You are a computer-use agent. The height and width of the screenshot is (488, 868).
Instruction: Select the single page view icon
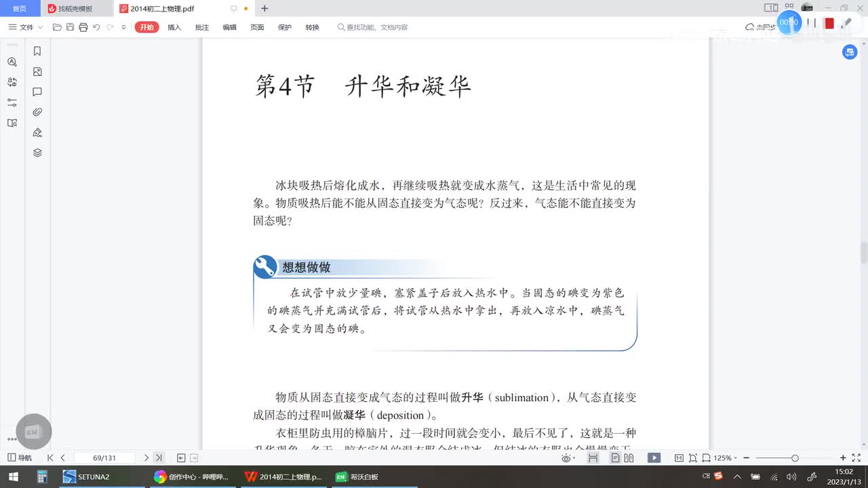pos(615,458)
